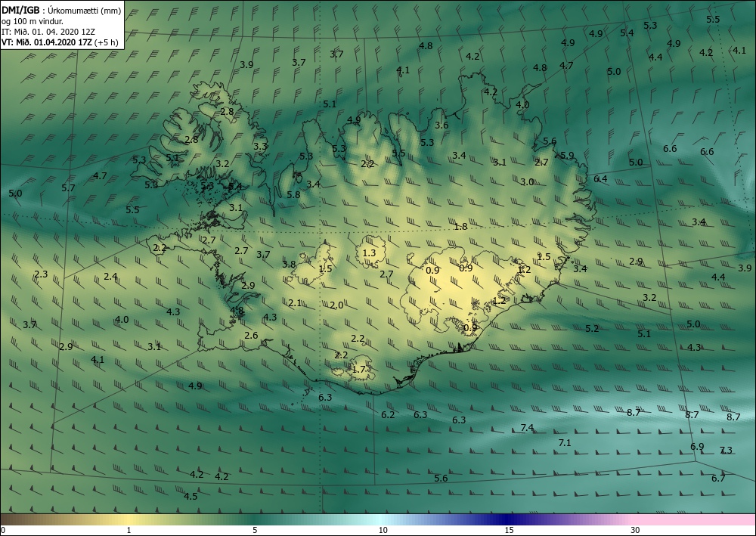The height and width of the screenshot is (536, 756).
Task: Select the '30' label on the color scale
Action: tap(636, 531)
